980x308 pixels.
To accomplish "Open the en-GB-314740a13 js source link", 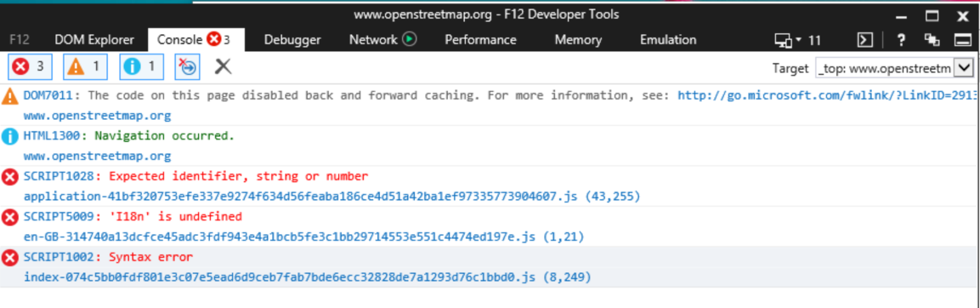I will 303,237.
